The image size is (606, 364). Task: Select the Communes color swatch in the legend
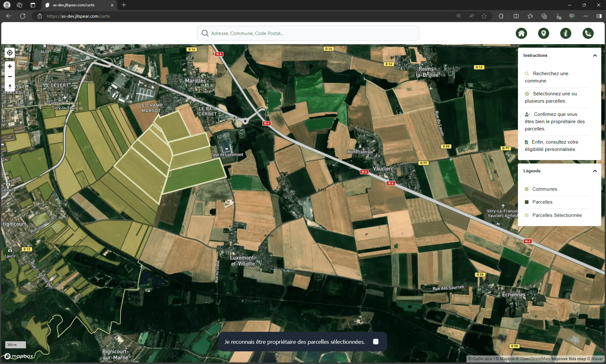click(526, 189)
